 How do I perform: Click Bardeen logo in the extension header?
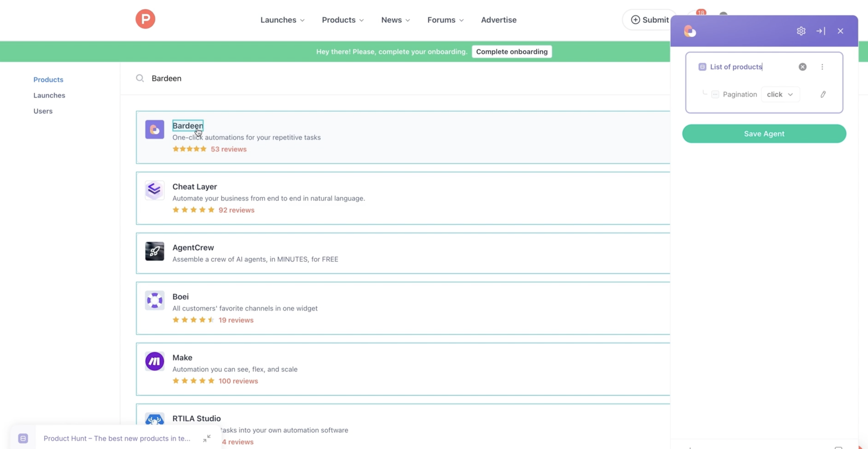(x=690, y=31)
